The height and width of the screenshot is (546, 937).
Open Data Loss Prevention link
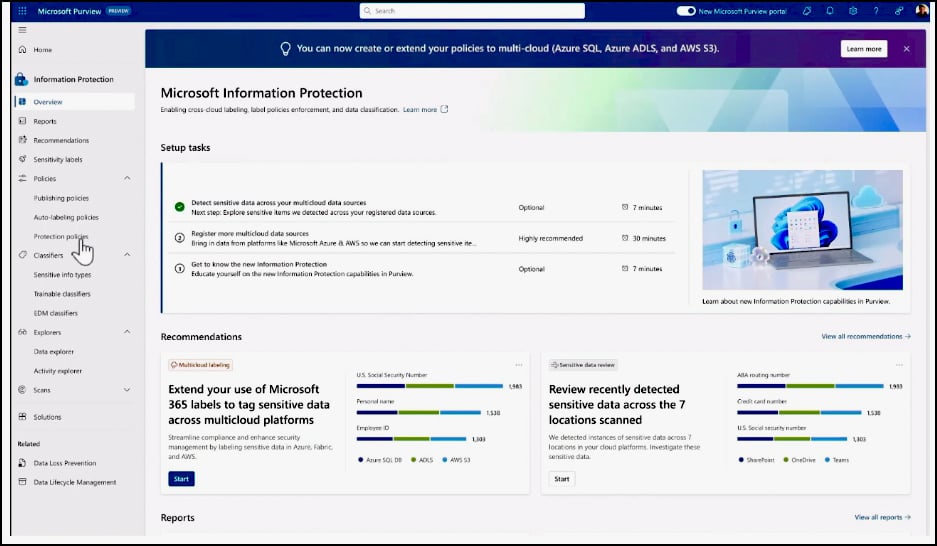(x=65, y=463)
